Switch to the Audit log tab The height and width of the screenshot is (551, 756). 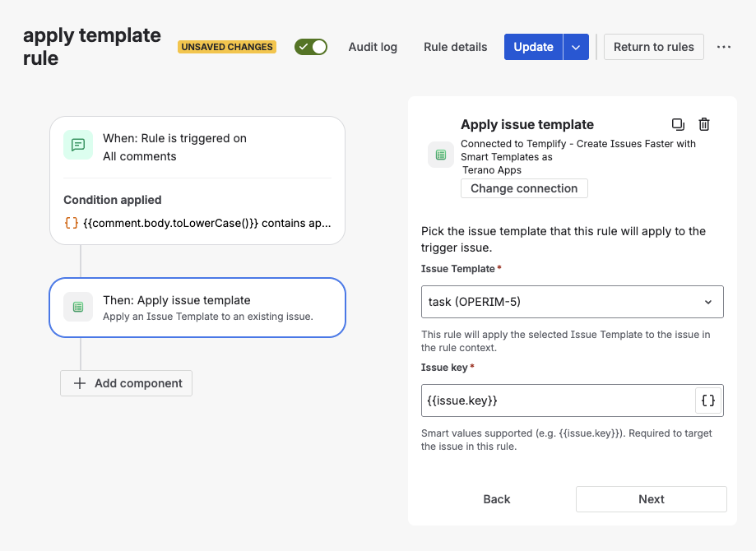(x=373, y=47)
